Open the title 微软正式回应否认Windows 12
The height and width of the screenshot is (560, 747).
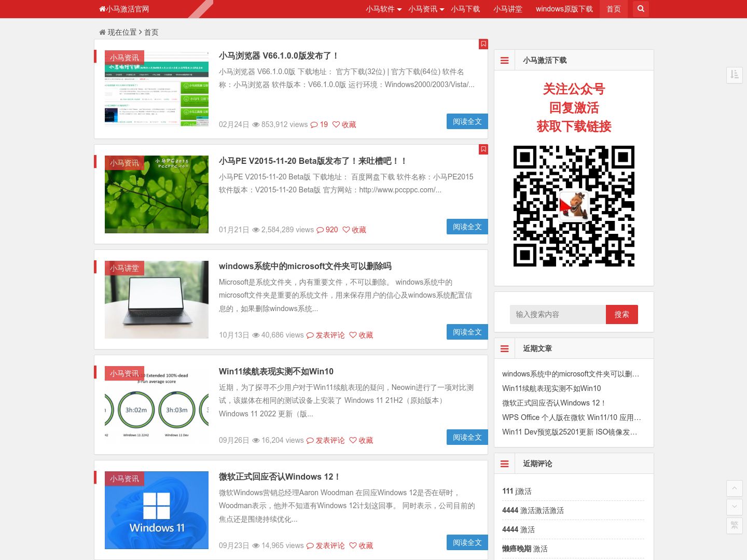coord(280,477)
